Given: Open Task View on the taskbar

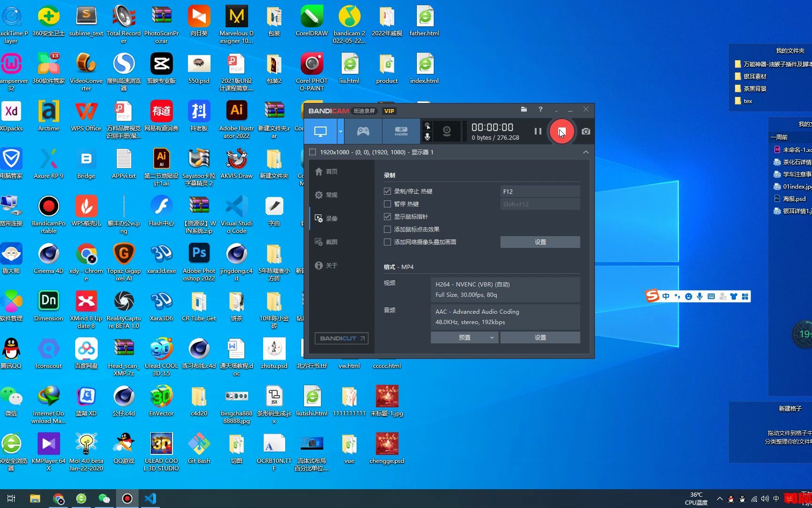Looking at the screenshot, I should click(x=11, y=499).
